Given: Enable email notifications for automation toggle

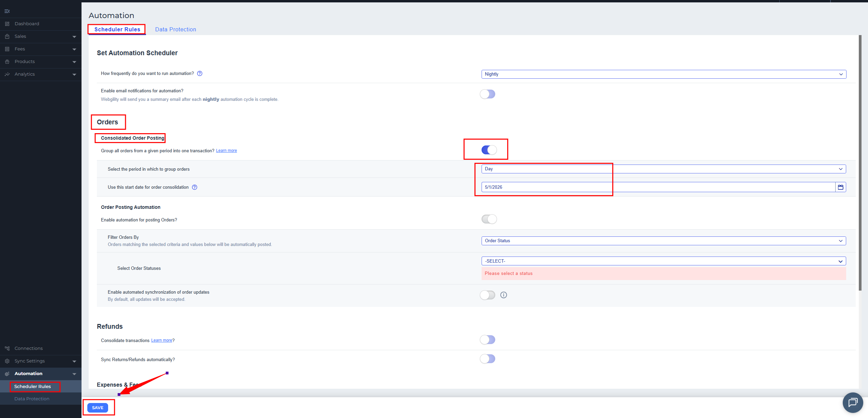Looking at the screenshot, I should point(488,94).
